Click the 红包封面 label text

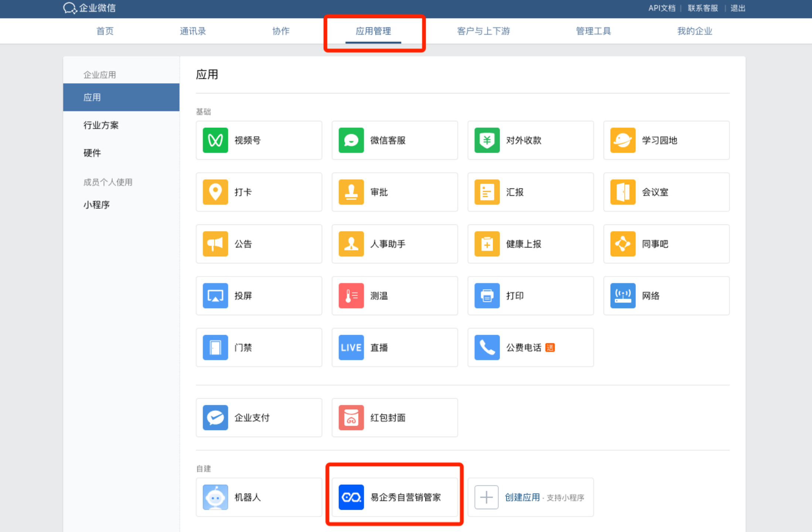coord(388,417)
